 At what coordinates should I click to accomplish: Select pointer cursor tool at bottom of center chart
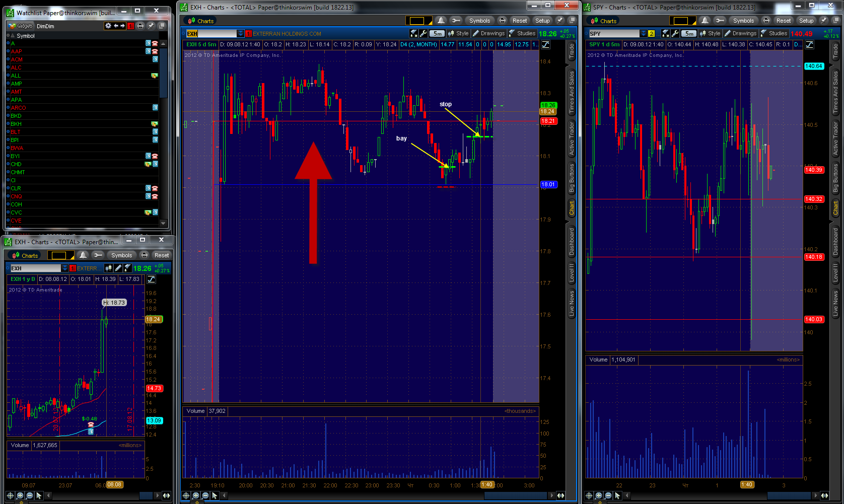pos(215,495)
